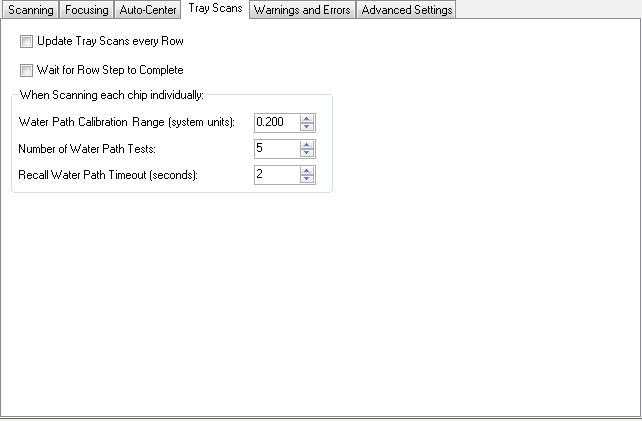This screenshot has width=642, height=421.
Task: Go to the Advanced Settings tab
Action: pos(407,10)
